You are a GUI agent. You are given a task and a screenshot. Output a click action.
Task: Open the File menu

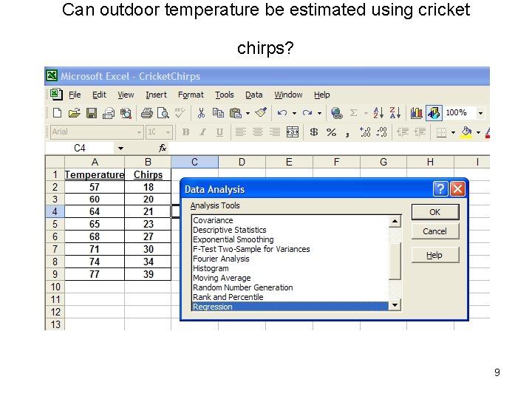click(75, 95)
